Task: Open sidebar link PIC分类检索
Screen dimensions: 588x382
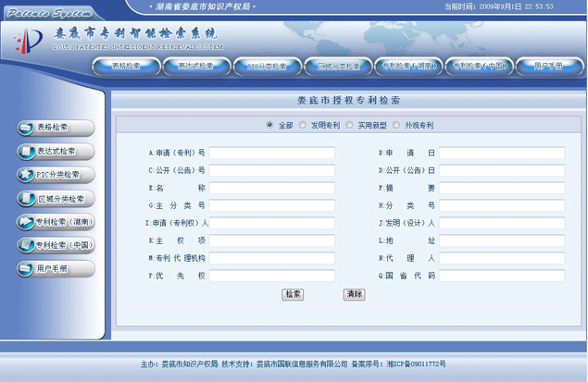Action: [x=57, y=175]
